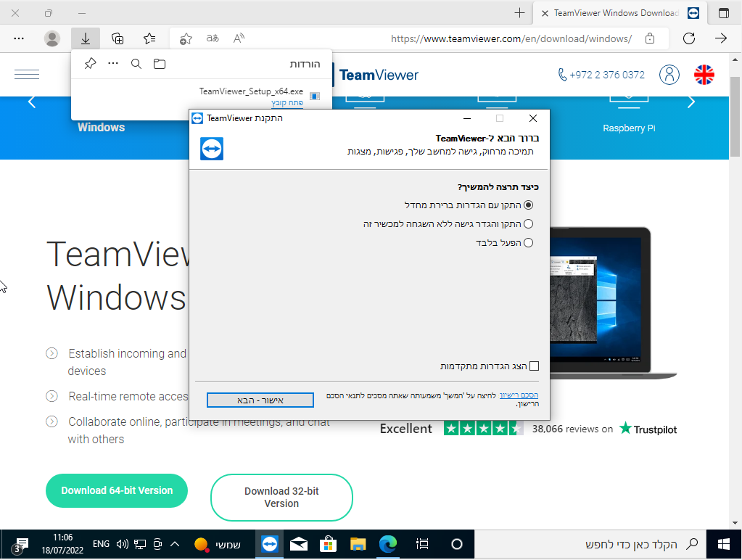Enable show advanced settings checkbox
The image size is (742, 560).
click(x=535, y=366)
